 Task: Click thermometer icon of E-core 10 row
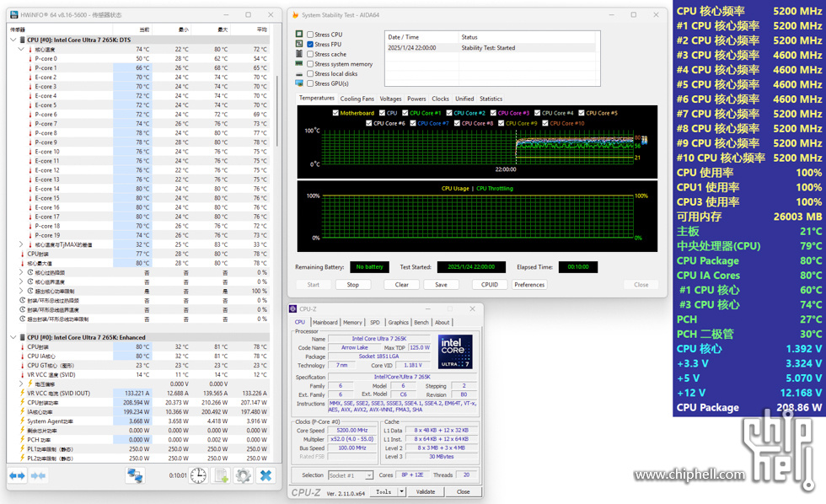[x=30, y=152]
